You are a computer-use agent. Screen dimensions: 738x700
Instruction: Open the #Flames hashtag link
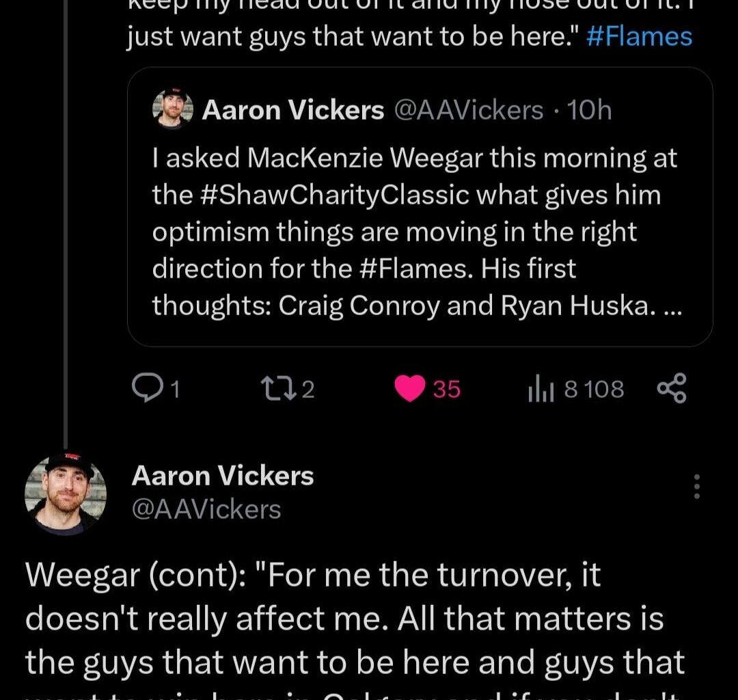click(638, 36)
